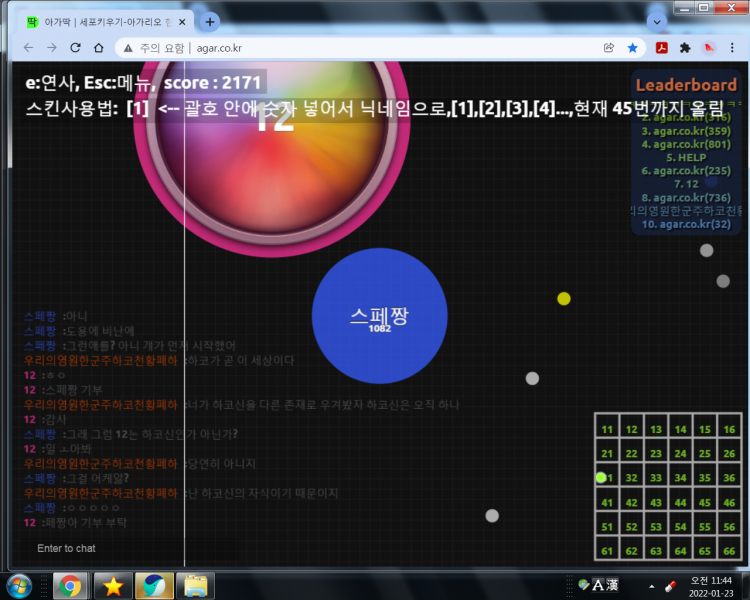Go to the browser home page
This screenshot has height=600, width=750.
(99, 48)
